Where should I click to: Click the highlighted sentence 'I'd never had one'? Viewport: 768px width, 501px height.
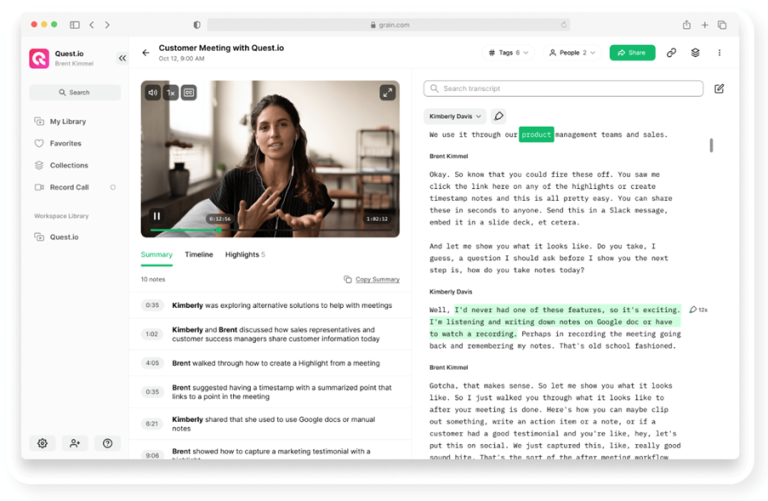pos(555,322)
